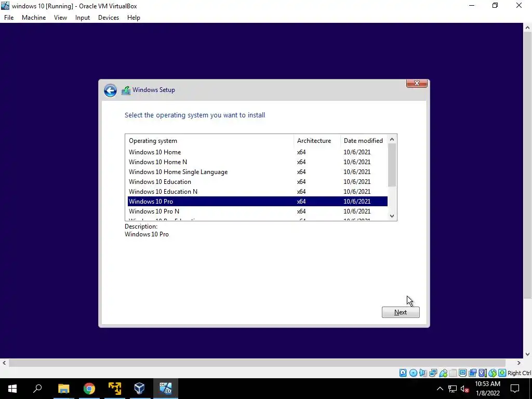This screenshot has width=532, height=399.
Task: Click the Next button
Action: (x=401, y=312)
